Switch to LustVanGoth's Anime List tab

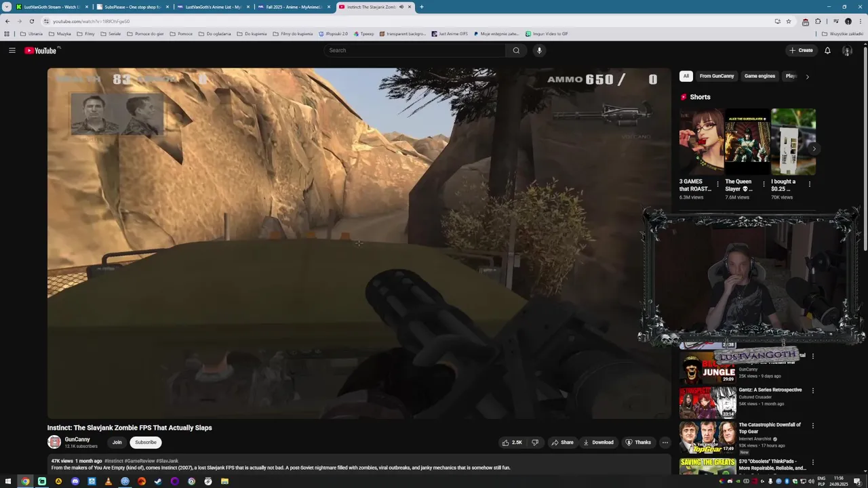coord(212,7)
